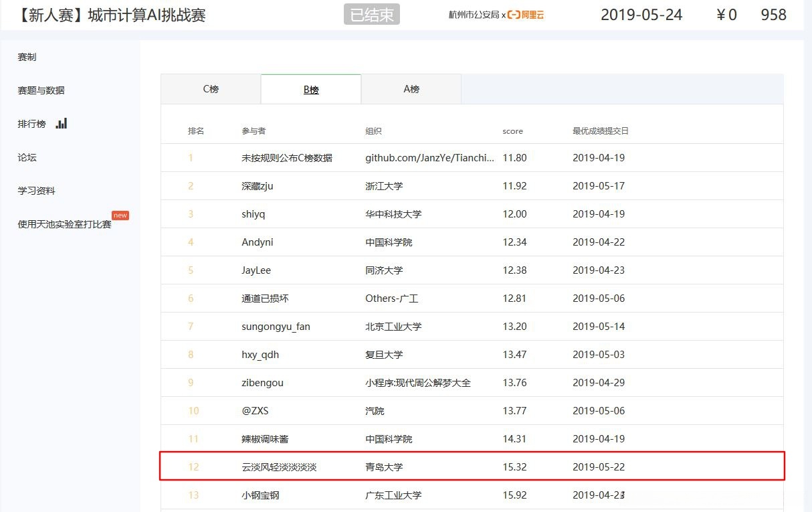The width and height of the screenshot is (812, 512).
Task: Click the Alibaba Cloud logo
Action: pos(526,15)
